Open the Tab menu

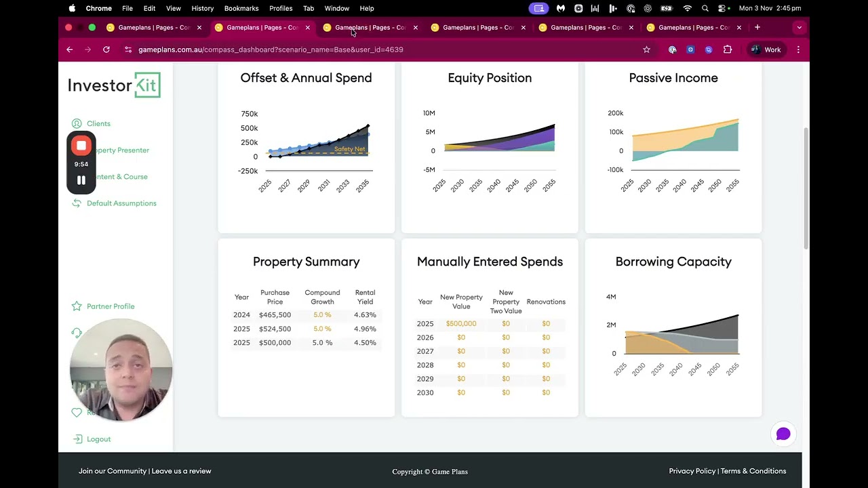309,8
